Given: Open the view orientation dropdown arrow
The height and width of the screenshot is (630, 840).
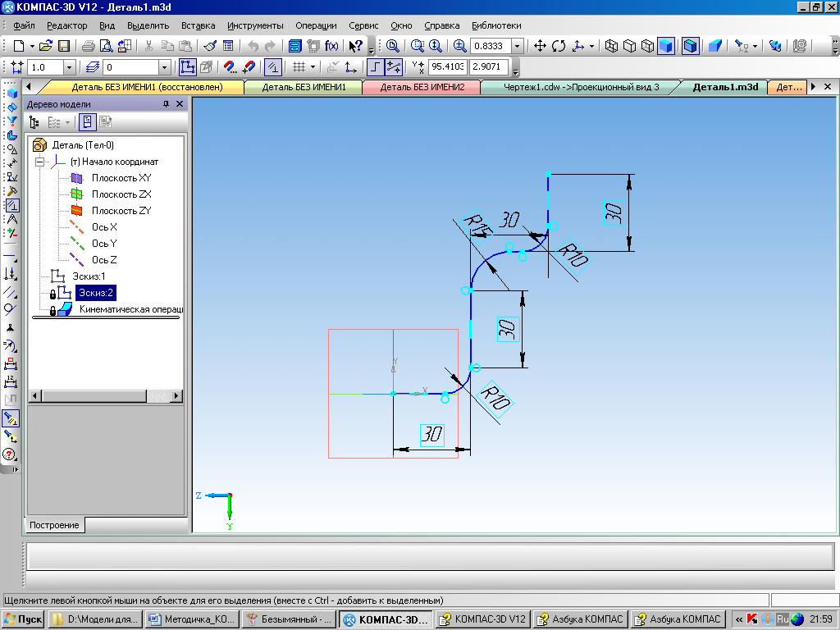Looking at the screenshot, I should 591,46.
